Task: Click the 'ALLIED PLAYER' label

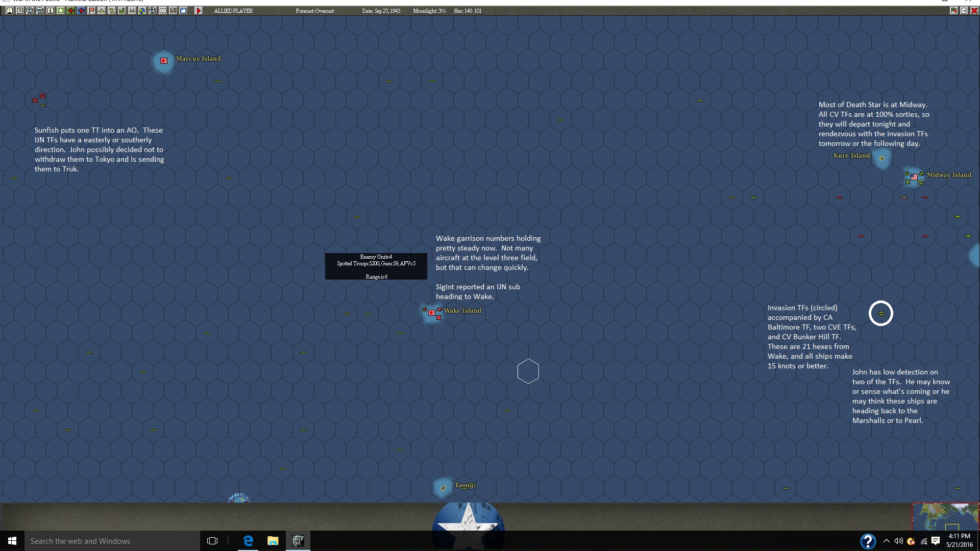Action: point(234,11)
